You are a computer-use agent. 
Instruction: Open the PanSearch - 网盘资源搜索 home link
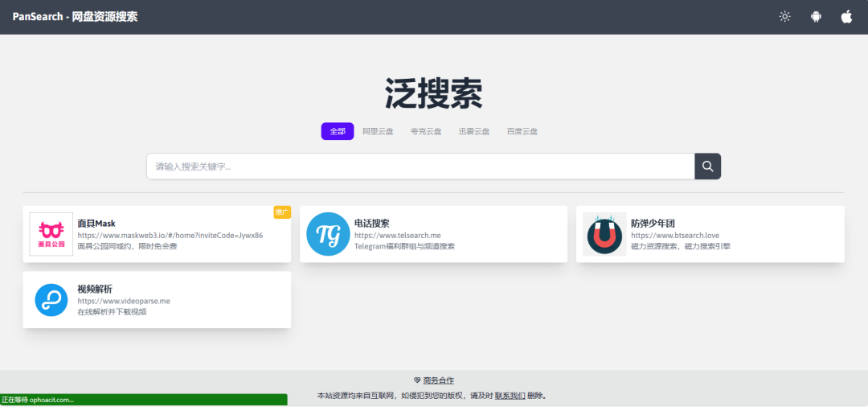76,17
